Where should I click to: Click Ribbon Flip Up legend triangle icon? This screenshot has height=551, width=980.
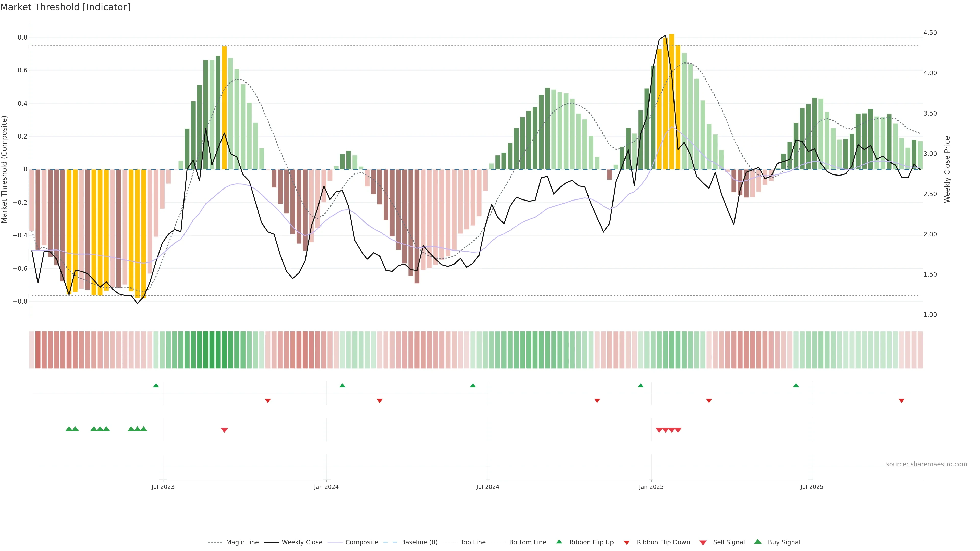559,542
